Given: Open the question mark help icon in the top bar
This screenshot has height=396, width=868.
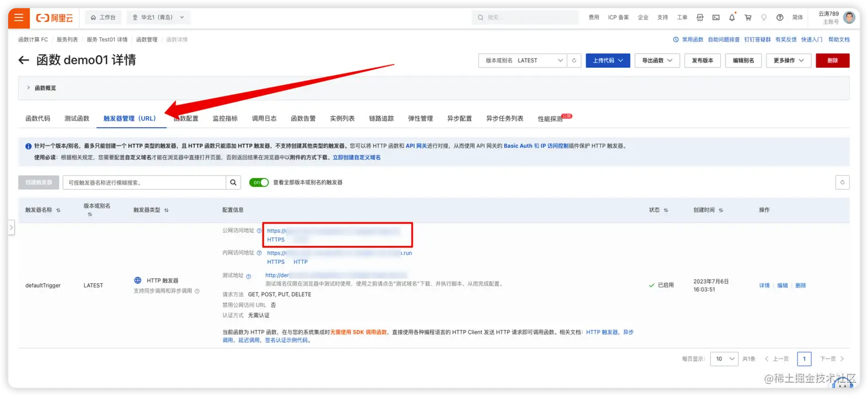Looking at the screenshot, I should pyautogui.click(x=780, y=18).
